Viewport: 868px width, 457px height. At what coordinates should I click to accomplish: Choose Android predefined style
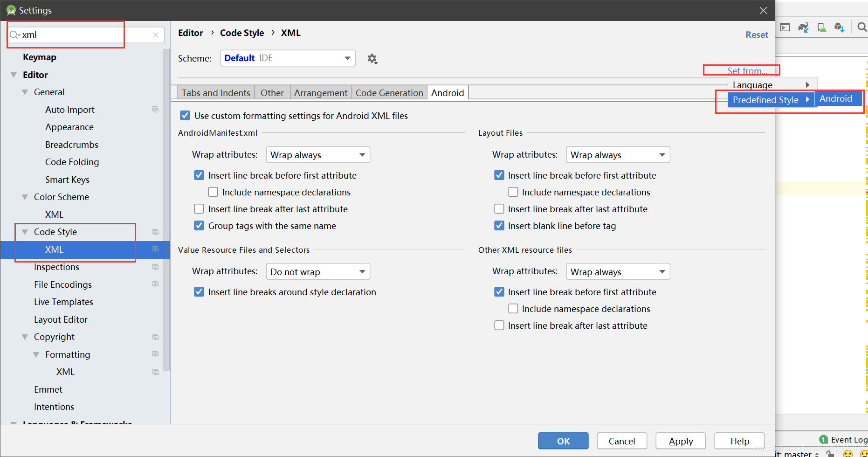(838, 99)
